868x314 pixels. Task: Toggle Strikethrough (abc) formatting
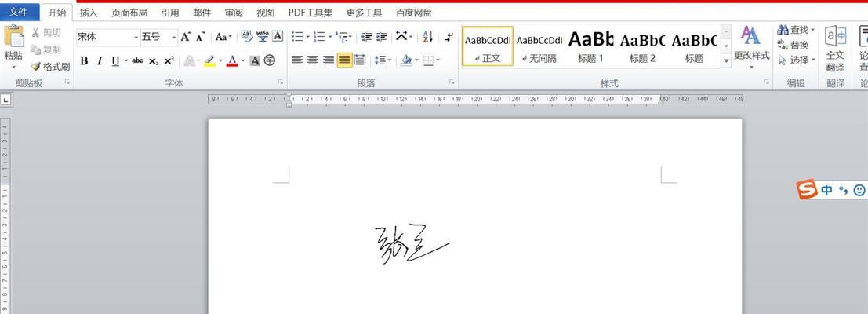click(x=138, y=61)
